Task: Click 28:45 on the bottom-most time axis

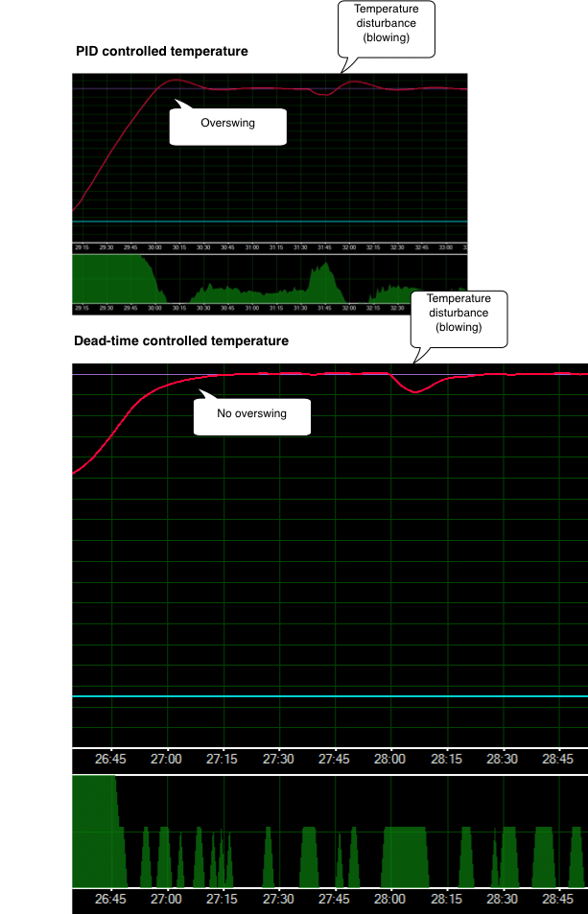Action: (x=557, y=900)
